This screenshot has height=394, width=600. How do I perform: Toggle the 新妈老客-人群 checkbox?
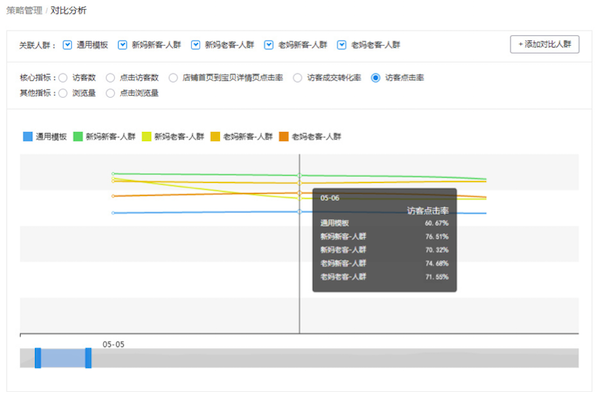(x=196, y=45)
